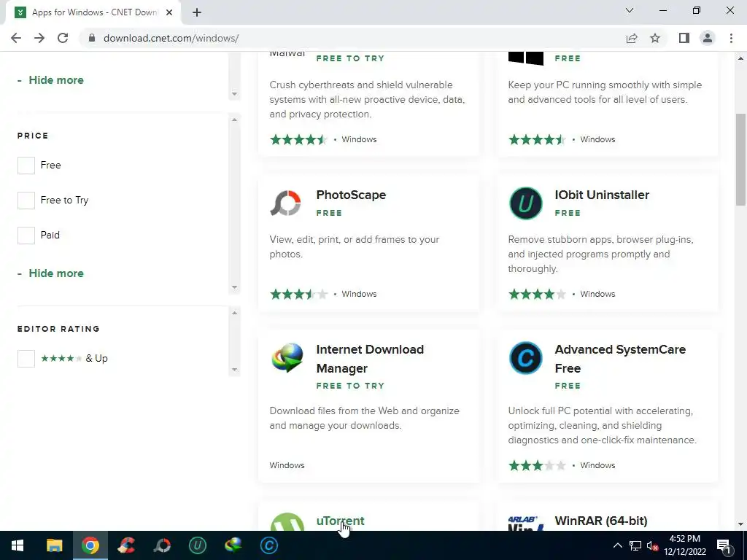Image resolution: width=747 pixels, height=560 pixels.
Task: Show hidden system tray icons chevron
Action: coord(617,545)
